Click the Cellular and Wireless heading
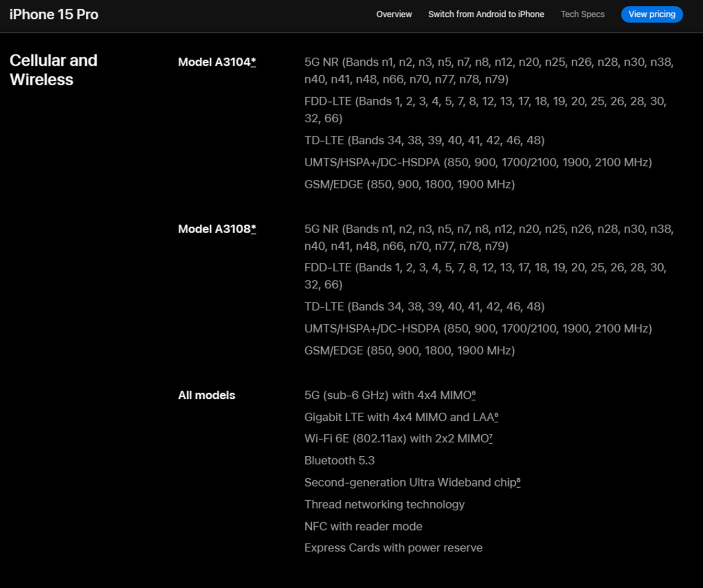 (x=53, y=70)
